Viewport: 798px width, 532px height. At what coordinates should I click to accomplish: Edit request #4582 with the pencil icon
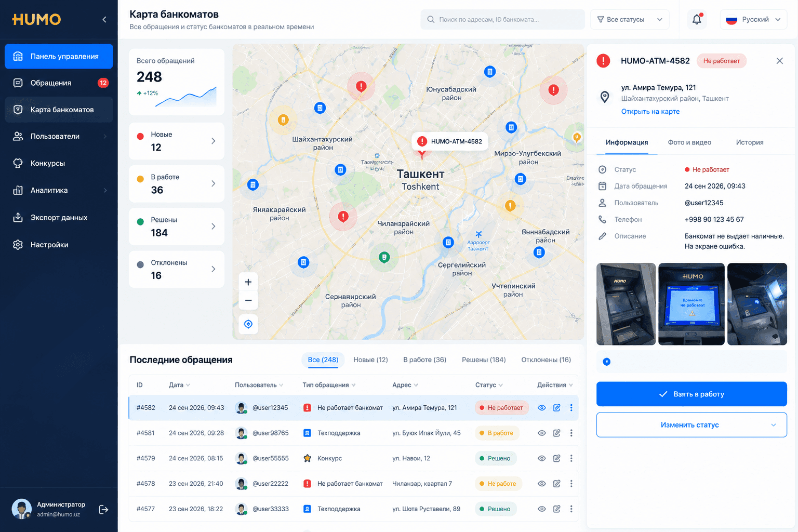coord(556,408)
